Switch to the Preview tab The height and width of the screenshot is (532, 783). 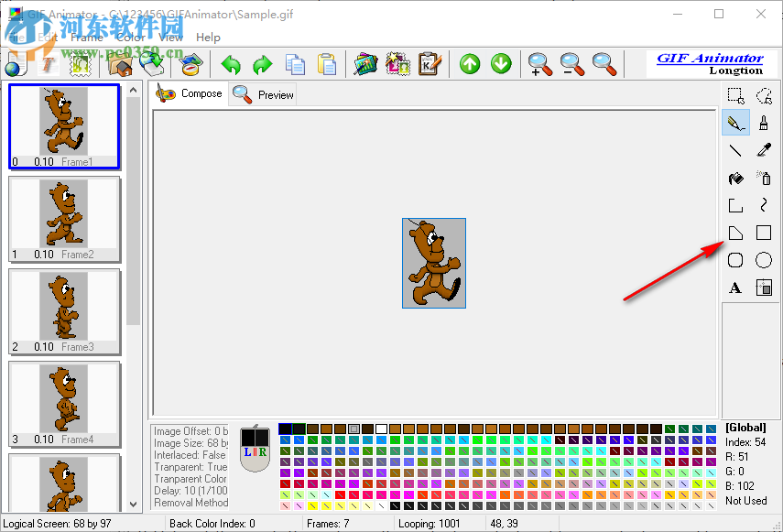point(263,93)
